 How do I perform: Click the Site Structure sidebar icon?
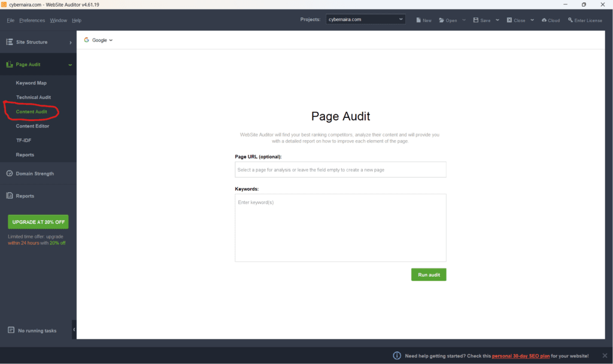pyautogui.click(x=10, y=42)
